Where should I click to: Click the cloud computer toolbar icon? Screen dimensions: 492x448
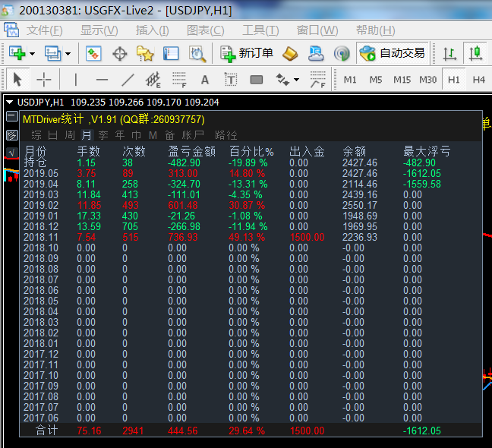(x=316, y=53)
